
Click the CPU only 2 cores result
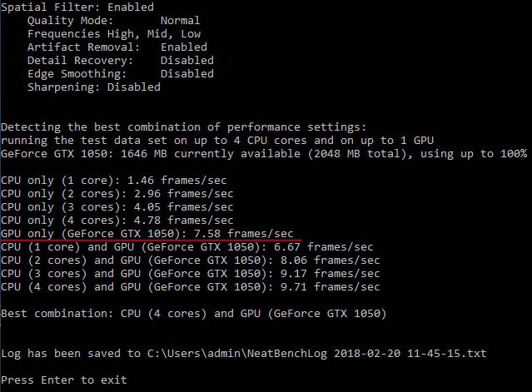(x=117, y=194)
